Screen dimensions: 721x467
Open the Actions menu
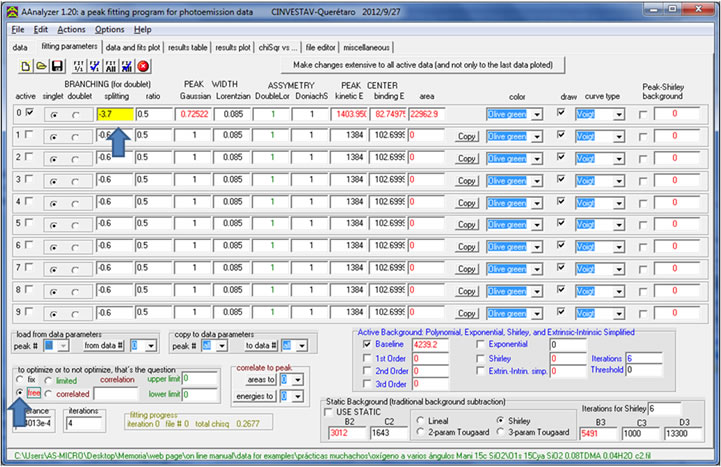click(x=71, y=30)
